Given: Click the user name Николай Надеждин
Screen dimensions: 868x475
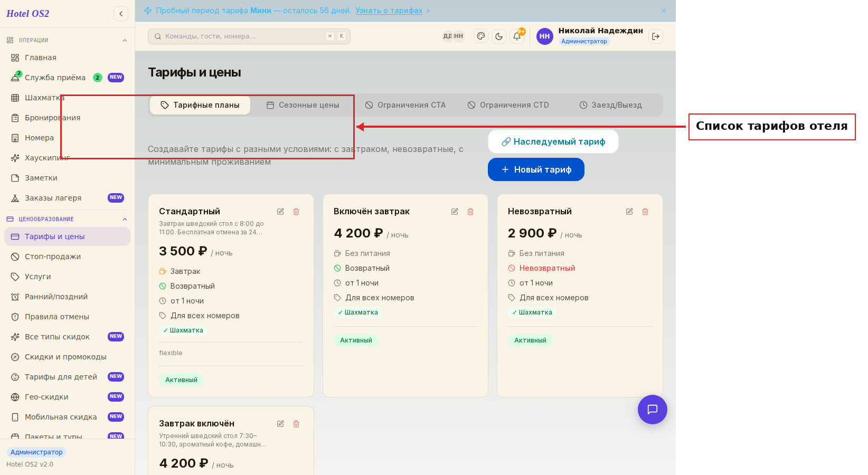Looking at the screenshot, I should [x=601, y=31].
